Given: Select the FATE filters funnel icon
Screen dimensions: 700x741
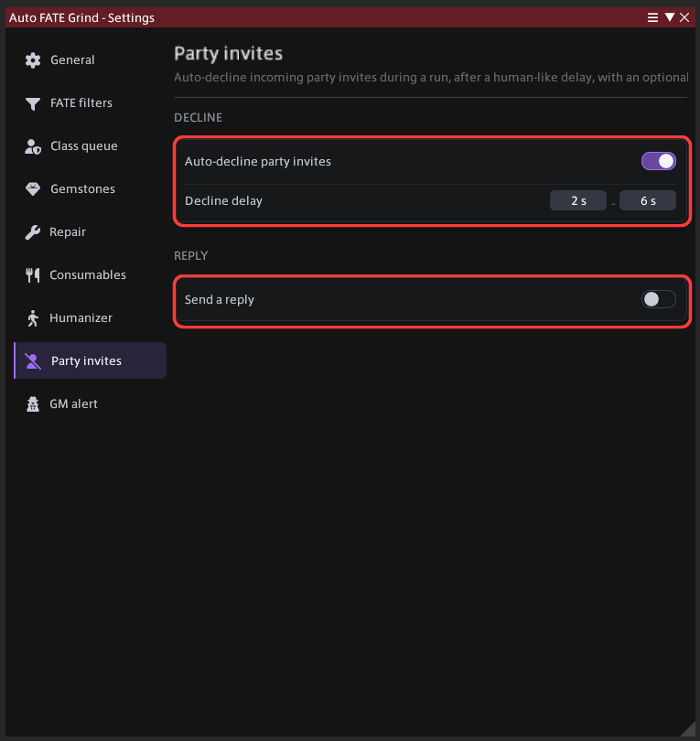Looking at the screenshot, I should pos(33,103).
